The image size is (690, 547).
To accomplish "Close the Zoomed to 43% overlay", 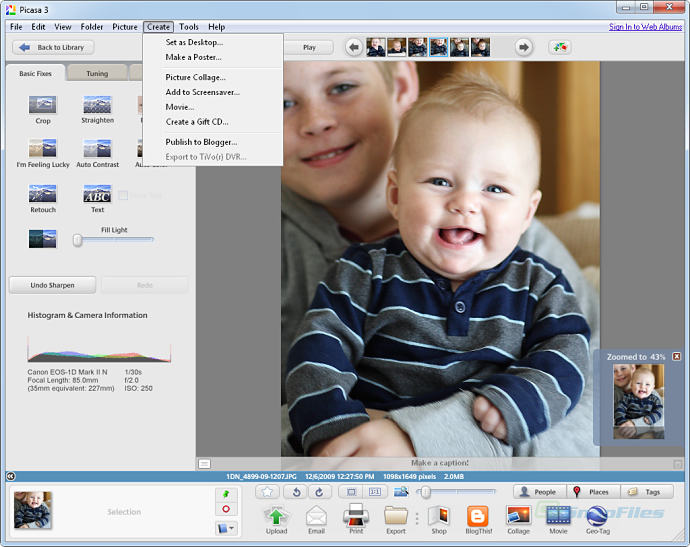I will click(x=676, y=356).
